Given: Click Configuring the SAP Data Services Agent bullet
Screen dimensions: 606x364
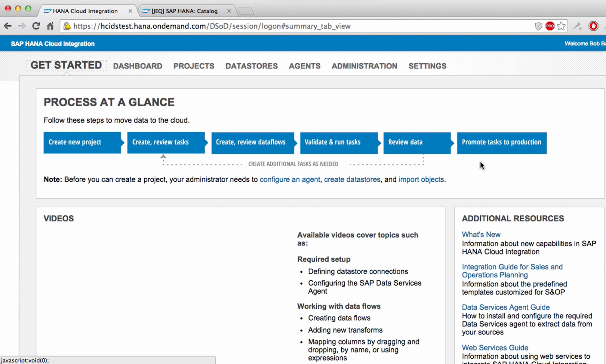Looking at the screenshot, I should [x=365, y=287].
